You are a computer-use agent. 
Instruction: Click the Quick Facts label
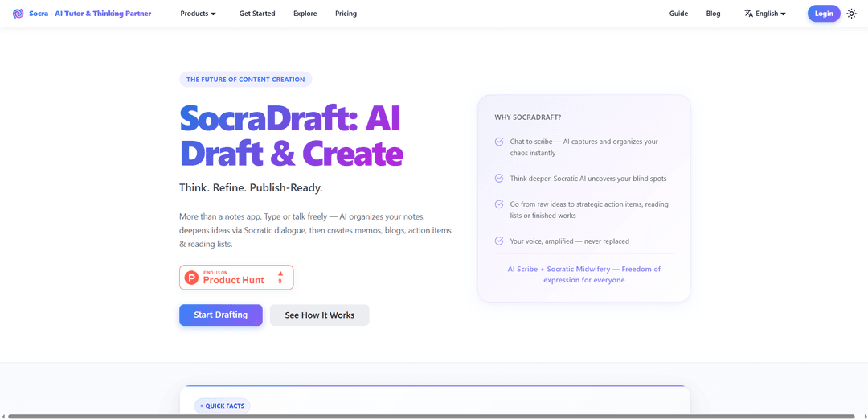pyautogui.click(x=223, y=406)
